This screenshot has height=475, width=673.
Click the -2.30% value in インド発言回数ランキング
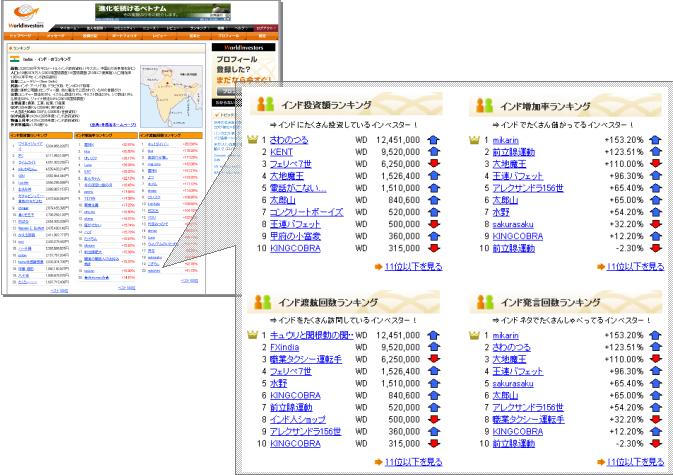629,443
